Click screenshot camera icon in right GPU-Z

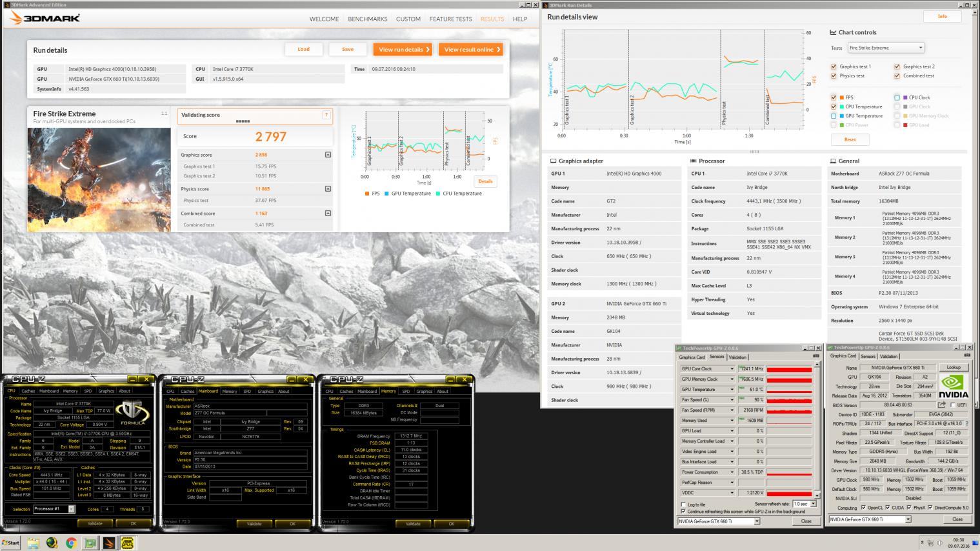967,355
